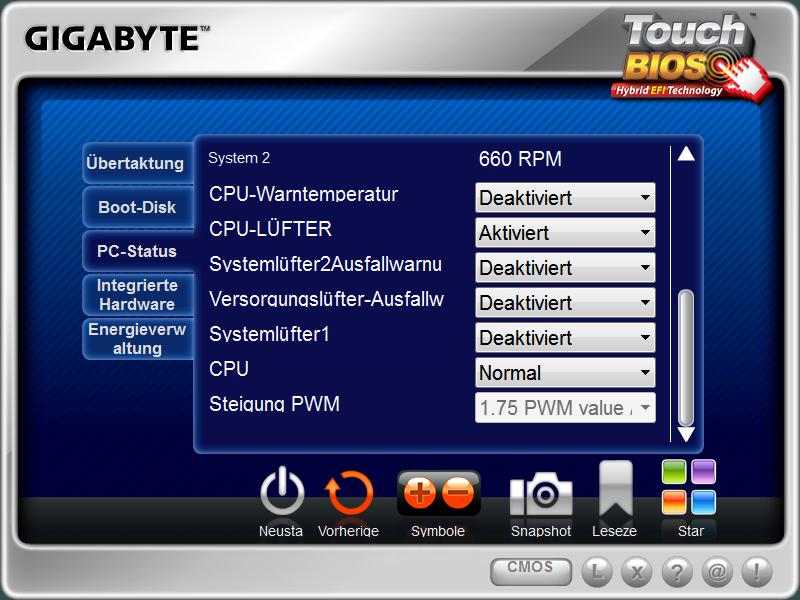
Task: Open the Integrierte Hardware tab
Action: pyautogui.click(x=137, y=294)
